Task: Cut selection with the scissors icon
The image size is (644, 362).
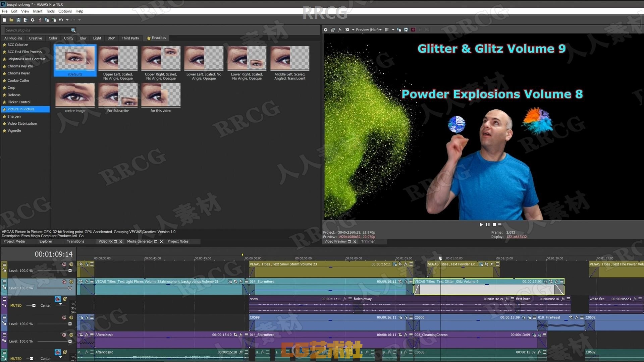Action: click(40, 20)
